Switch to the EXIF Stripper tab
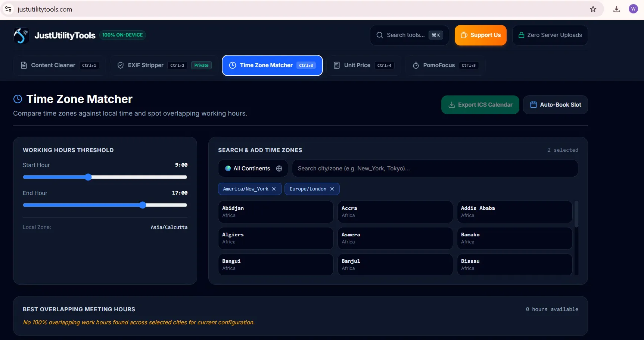 pos(164,65)
